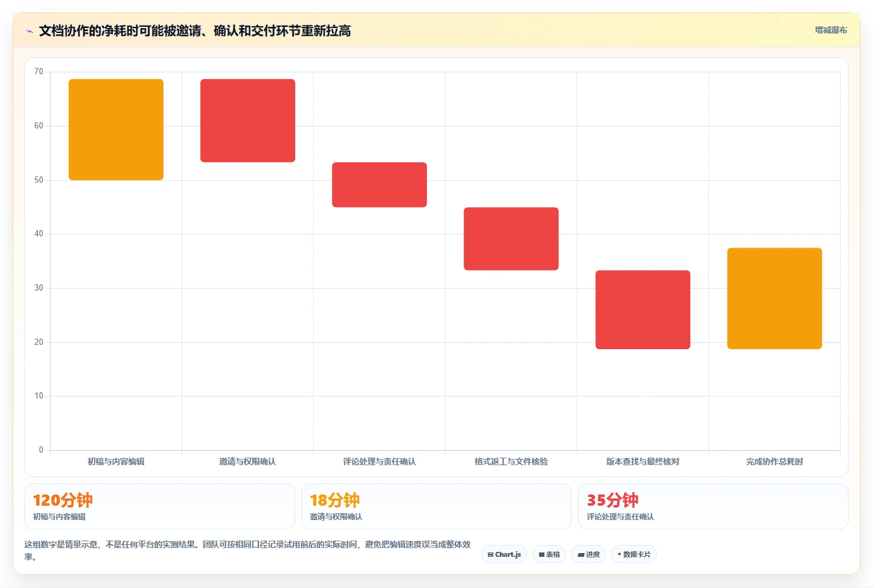
Task: Click x-axis label 完成协作总耗时
Action: tap(774, 461)
